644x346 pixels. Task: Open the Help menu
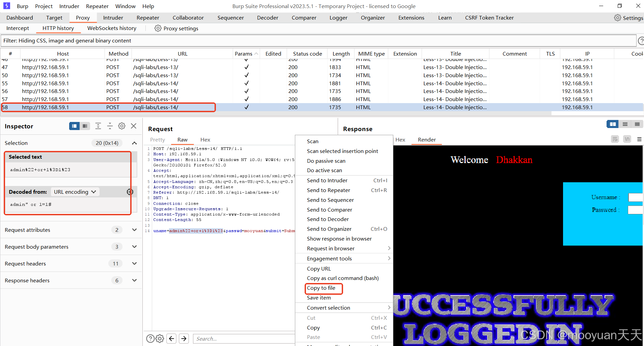point(148,6)
